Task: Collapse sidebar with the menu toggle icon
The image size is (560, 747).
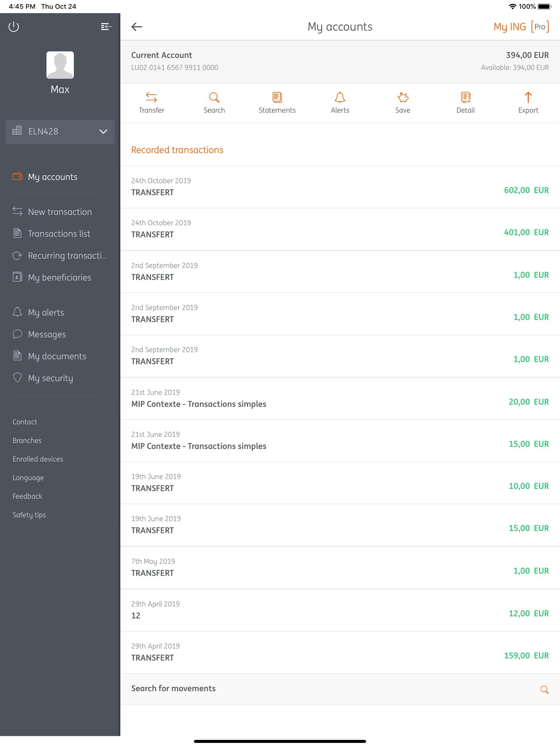Action: click(106, 26)
